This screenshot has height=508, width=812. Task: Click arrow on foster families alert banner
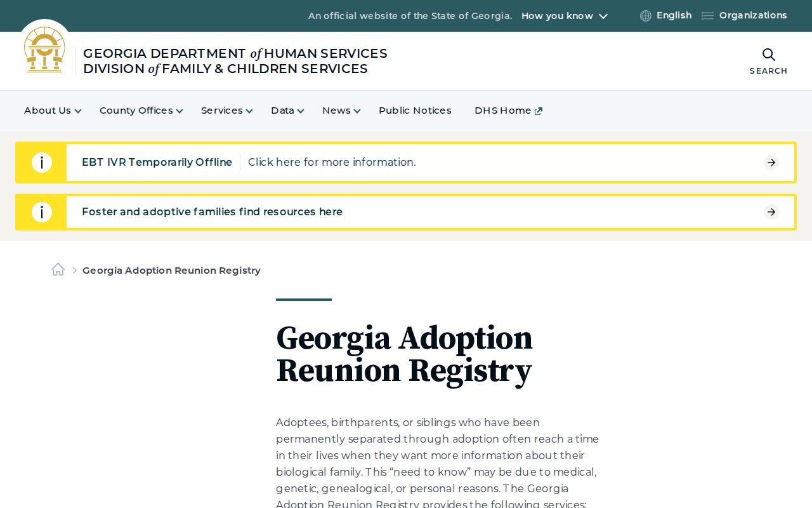tap(771, 212)
